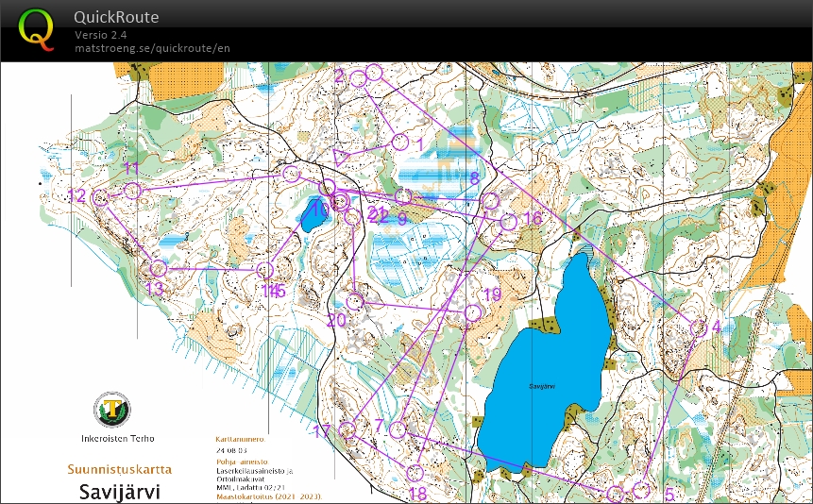Select control circle number 19
The image size is (813, 504).
coord(473,312)
